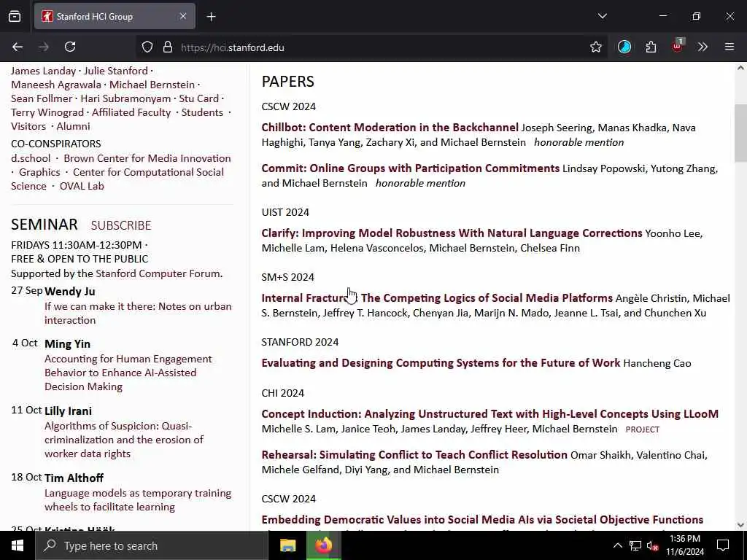Open Wendy Ju urban interaction talk

pos(138,313)
